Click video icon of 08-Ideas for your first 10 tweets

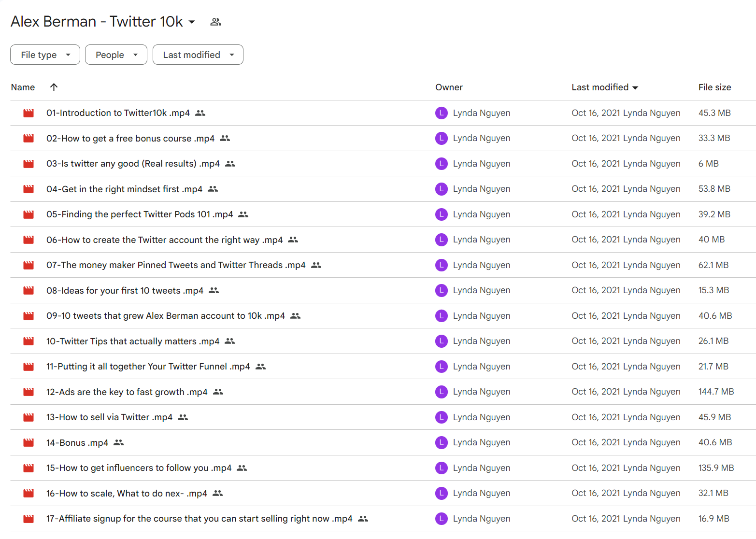pos(29,290)
